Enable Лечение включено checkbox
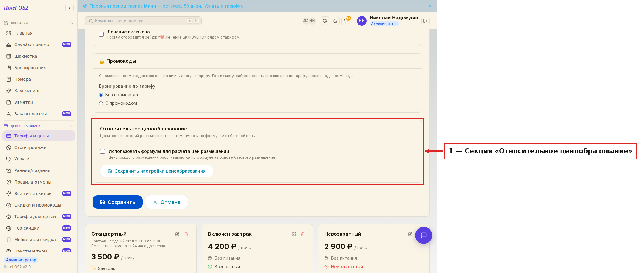644x273 pixels. [x=101, y=34]
